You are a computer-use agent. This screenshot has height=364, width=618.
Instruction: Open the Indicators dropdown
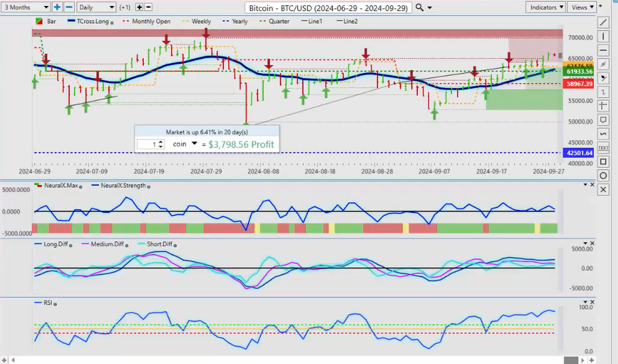pyautogui.click(x=546, y=7)
